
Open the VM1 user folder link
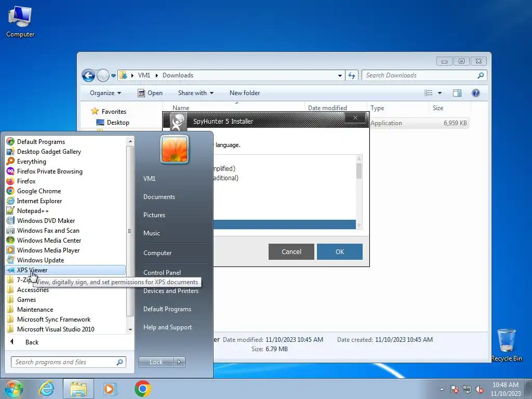[149, 179]
